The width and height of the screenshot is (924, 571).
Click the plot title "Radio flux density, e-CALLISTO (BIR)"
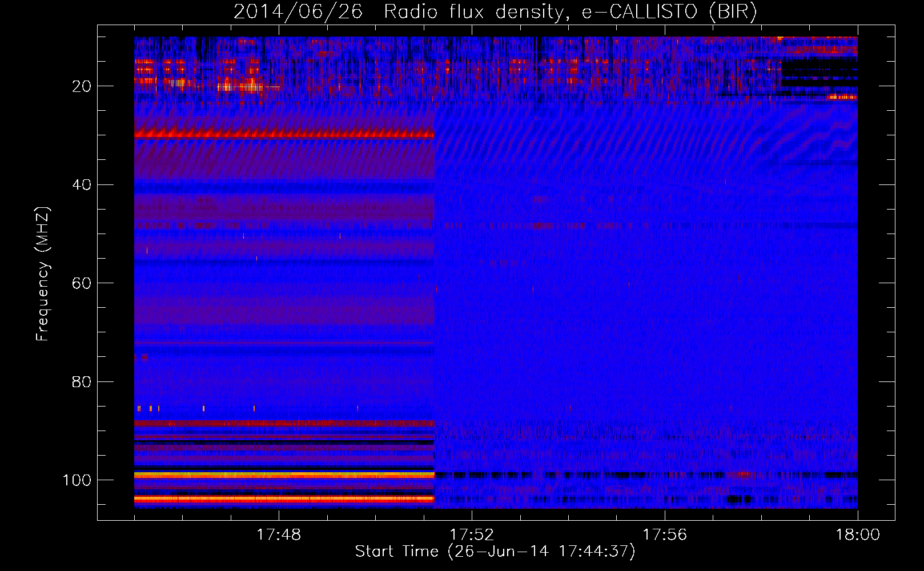tap(571, 11)
